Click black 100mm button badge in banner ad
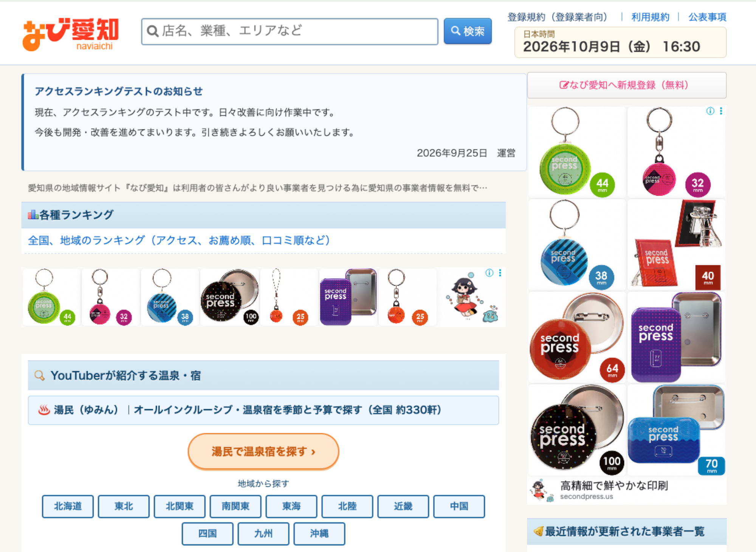Screen dimensions: 756x552 pyautogui.click(x=230, y=297)
